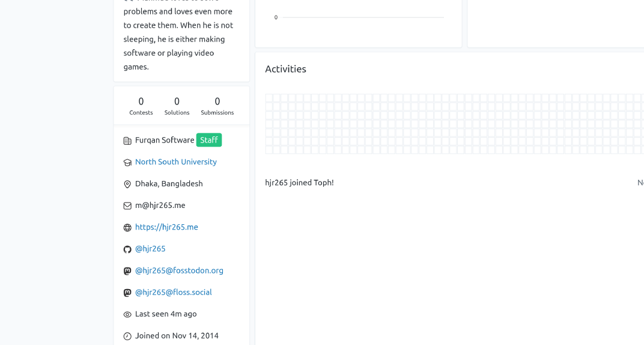Click the globe website icon
The width and height of the screenshot is (644, 345).
127,228
